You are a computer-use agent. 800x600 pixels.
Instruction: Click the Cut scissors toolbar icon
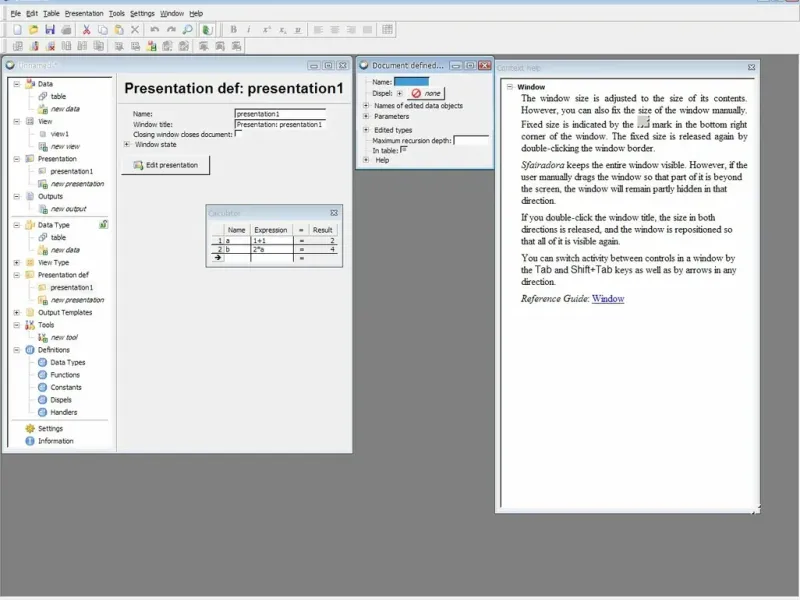87,30
